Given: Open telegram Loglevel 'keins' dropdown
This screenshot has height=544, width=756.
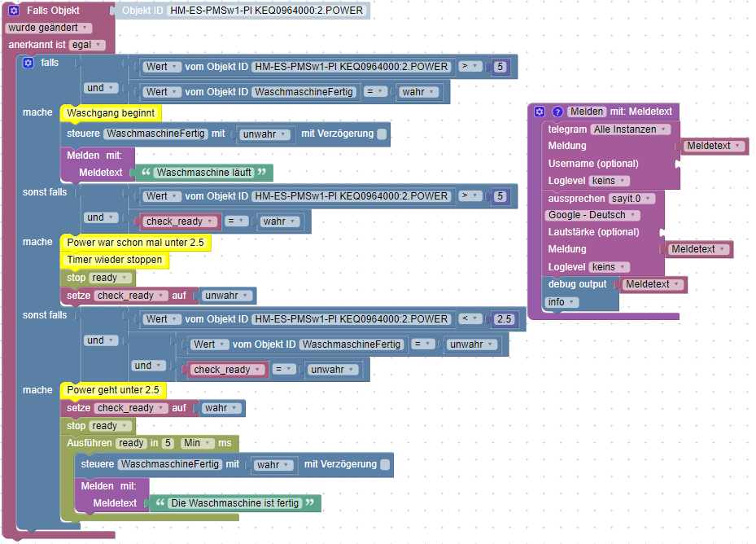Looking at the screenshot, I should tap(609, 181).
